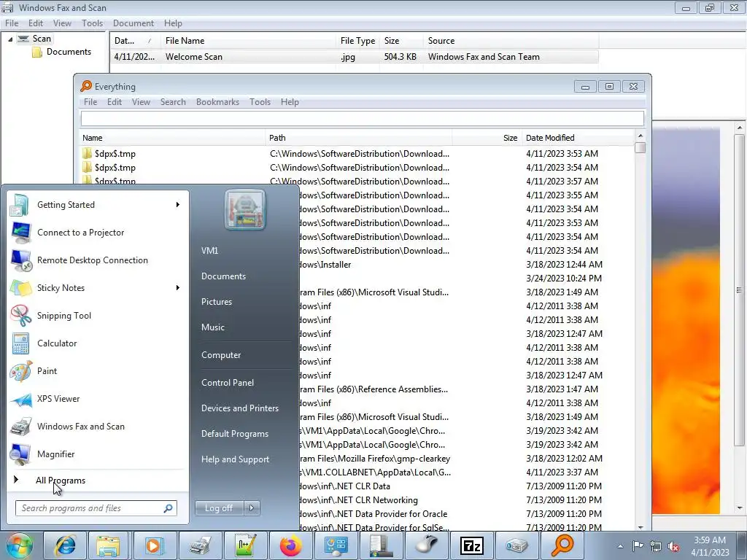The width and height of the screenshot is (747, 560).
Task: Sort Everything results by Date Modified column
Action: [578, 138]
